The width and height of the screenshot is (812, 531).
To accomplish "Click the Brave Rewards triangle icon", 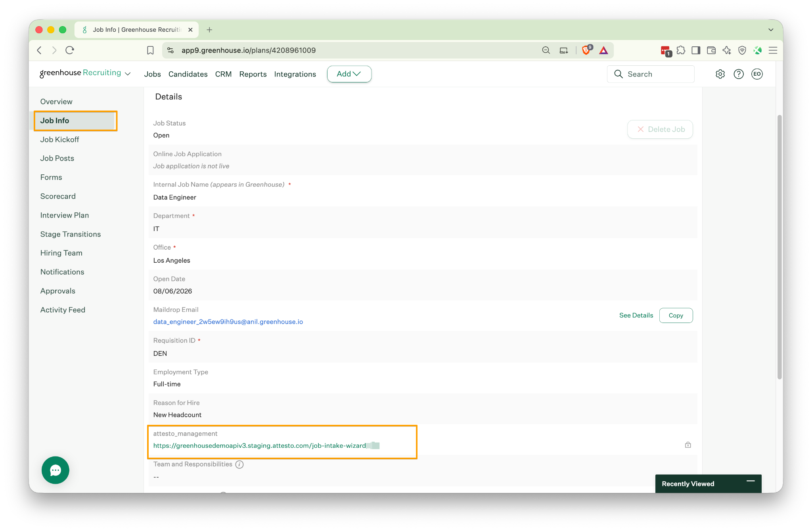I will coord(603,50).
